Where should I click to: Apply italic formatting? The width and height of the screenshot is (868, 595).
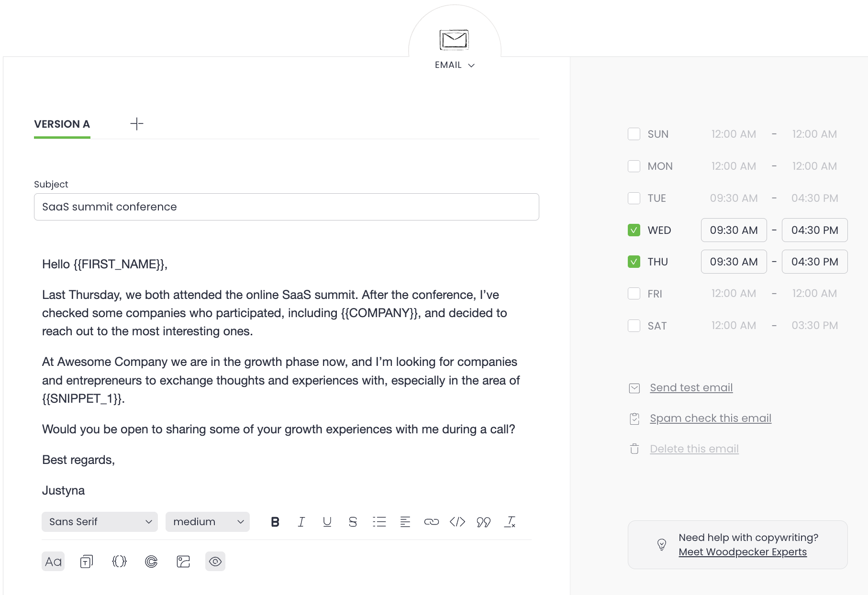click(301, 522)
